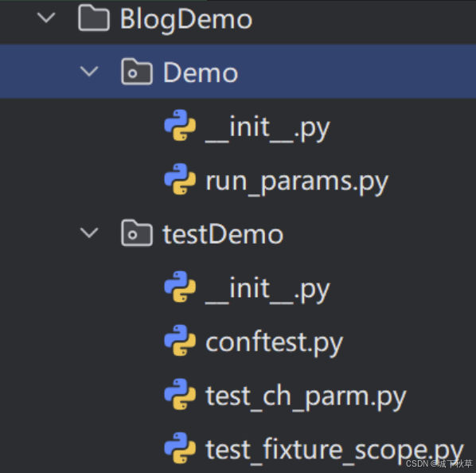Select the testDemo folder label

point(223,234)
